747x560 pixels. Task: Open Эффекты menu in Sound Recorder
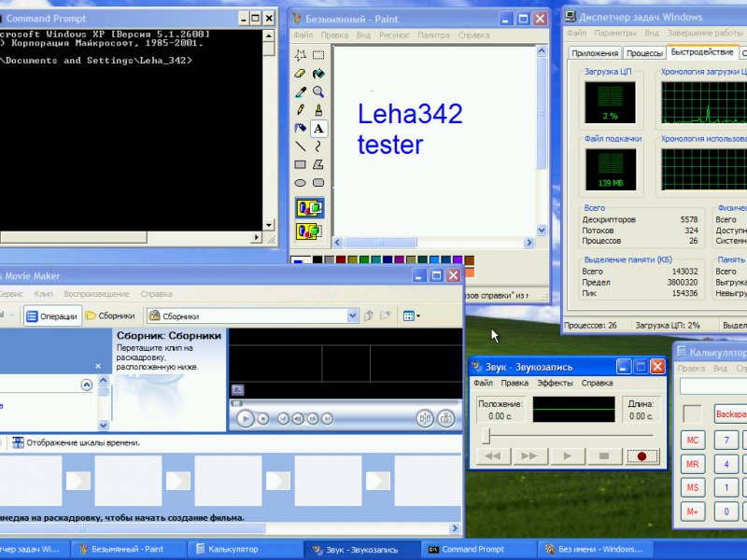555,383
